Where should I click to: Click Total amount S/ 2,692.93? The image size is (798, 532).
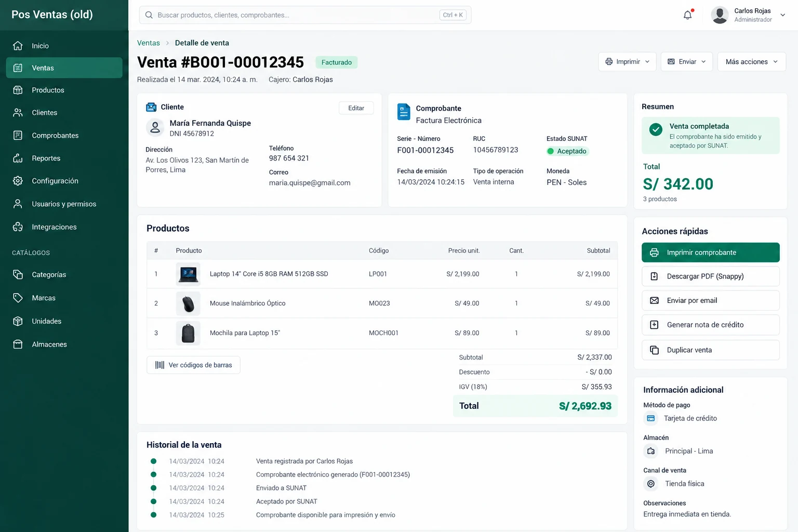(x=585, y=406)
